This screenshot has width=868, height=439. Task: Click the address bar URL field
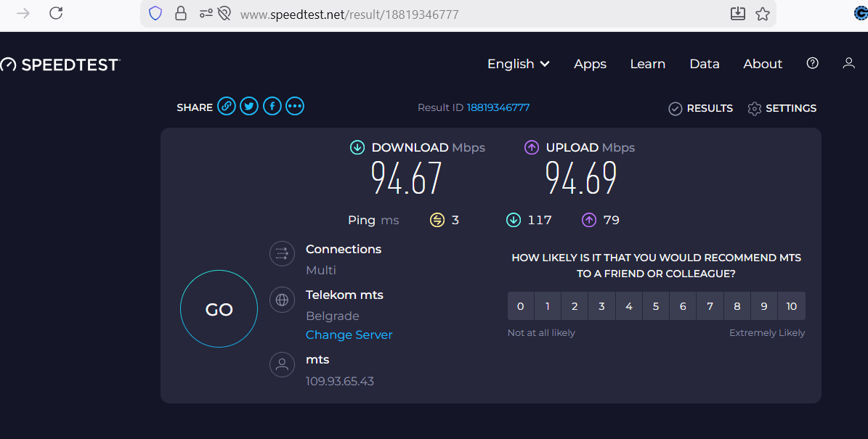point(458,14)
